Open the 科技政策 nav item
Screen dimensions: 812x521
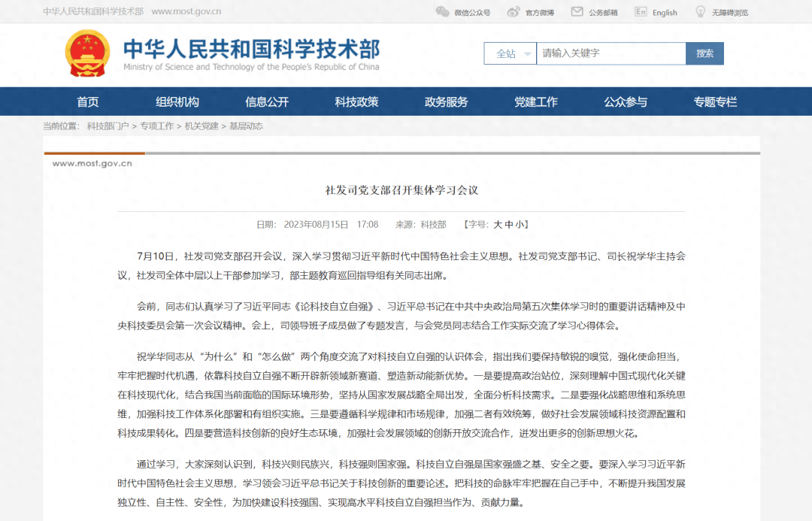356,102
